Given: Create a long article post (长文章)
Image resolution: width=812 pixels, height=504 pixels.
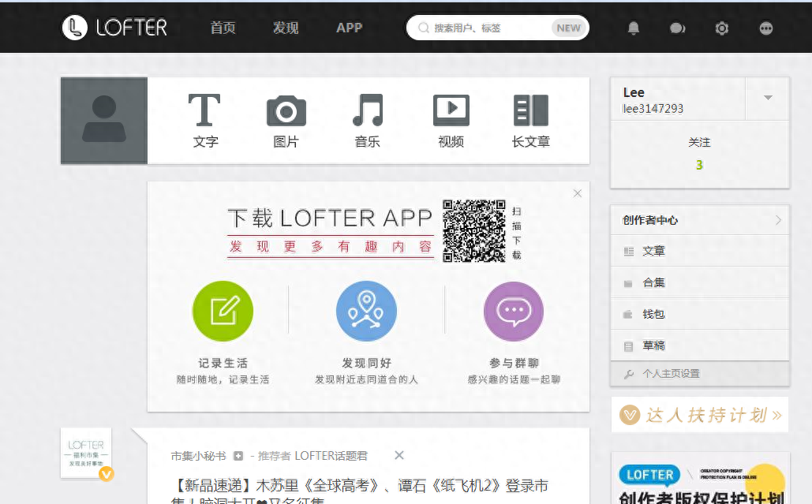Looking at the screenshot, I should (530, 121).
